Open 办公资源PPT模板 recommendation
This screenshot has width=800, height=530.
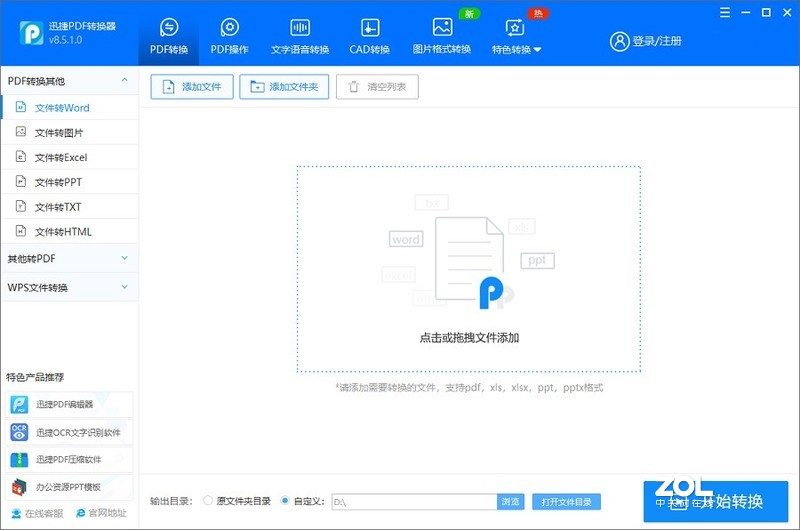69,487
